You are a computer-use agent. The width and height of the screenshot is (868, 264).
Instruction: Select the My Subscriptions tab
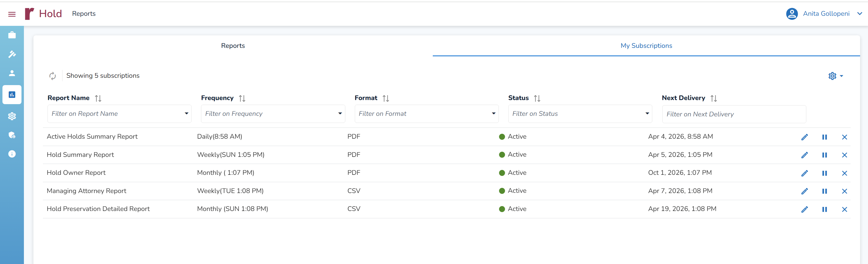click(x=646, y=46)
